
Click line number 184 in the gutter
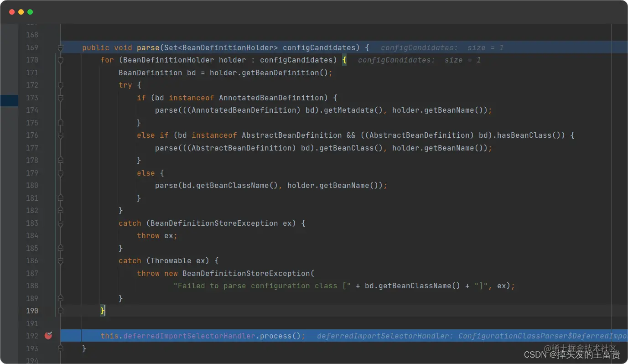click(32, 236)
